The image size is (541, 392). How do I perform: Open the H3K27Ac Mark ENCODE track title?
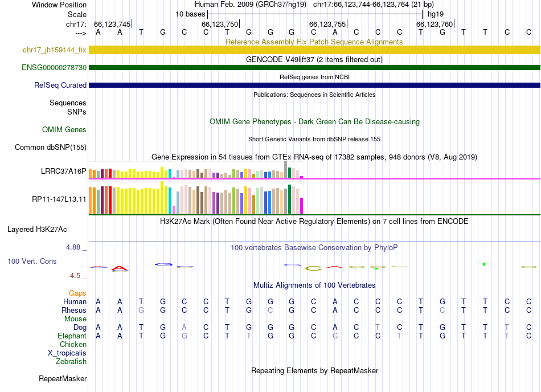coord(314,221)
